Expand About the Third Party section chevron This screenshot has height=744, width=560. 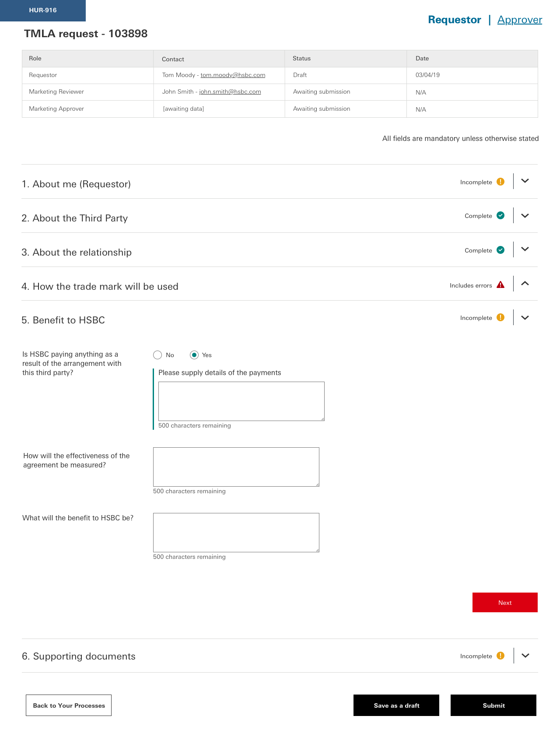525,215
